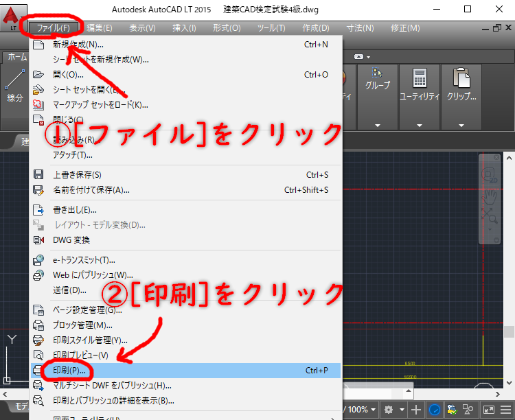This screenshot has width=515, height=420.
Task: Choose 印刷スタイル管理(Y)... item
Action: [x=185, y=340]
